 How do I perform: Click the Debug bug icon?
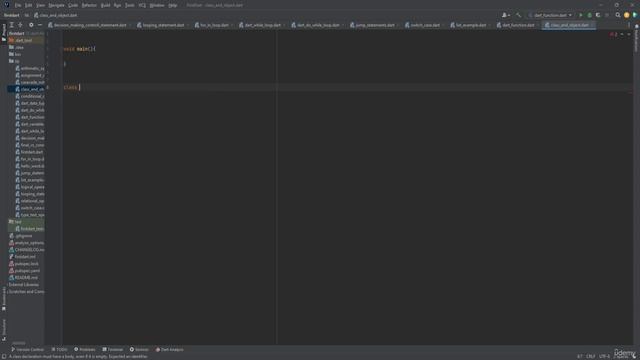tap(589, 15)
